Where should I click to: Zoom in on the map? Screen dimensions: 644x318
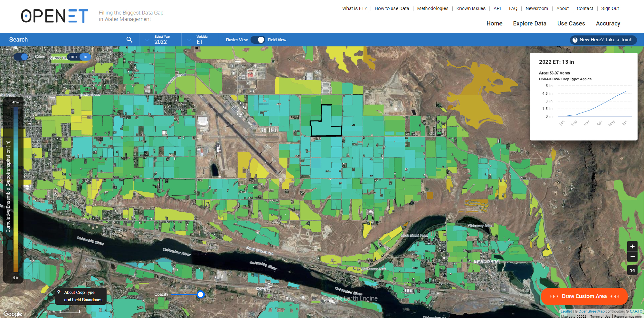pyautogui.click(x=632, y=246)
